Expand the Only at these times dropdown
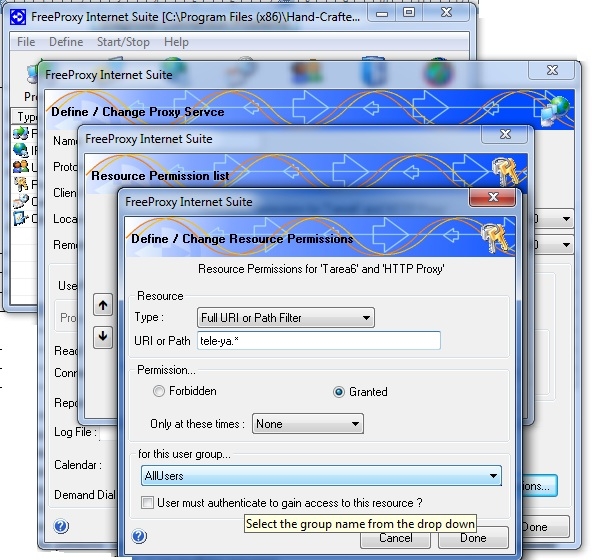596x560 pixels. (308, 424)
